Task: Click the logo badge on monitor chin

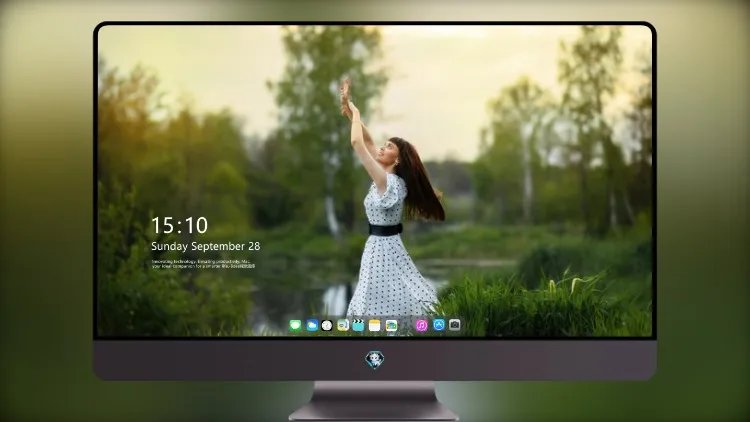Action: coord(375,360)
